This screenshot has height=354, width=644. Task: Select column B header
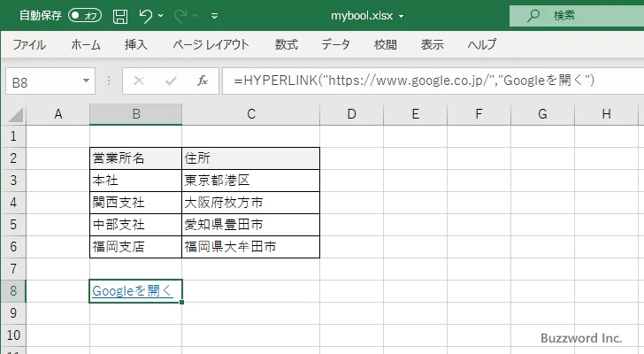[136, 114]
